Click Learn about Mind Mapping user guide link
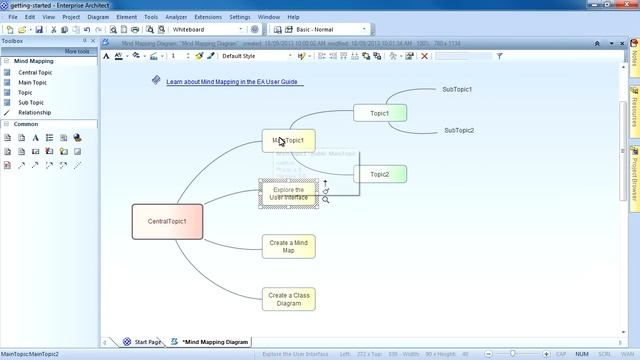640x360 pixels. (x=232, y=82)
